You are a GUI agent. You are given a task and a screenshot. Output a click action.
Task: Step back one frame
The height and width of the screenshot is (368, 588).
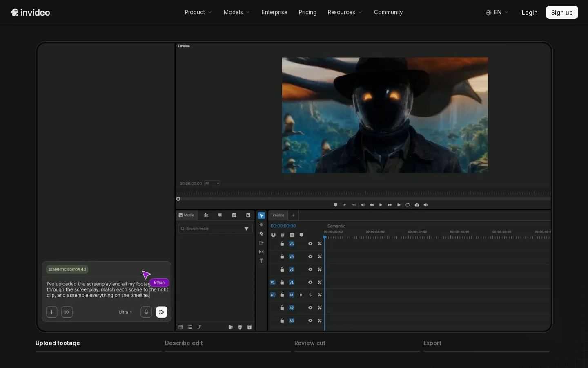tap(363, 205)
